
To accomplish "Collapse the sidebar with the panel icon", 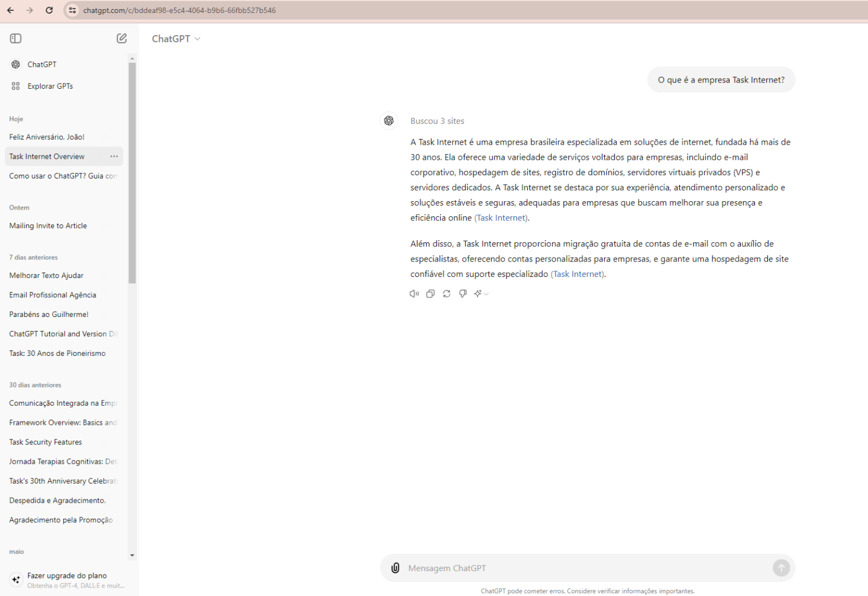I will coord(15,38).
